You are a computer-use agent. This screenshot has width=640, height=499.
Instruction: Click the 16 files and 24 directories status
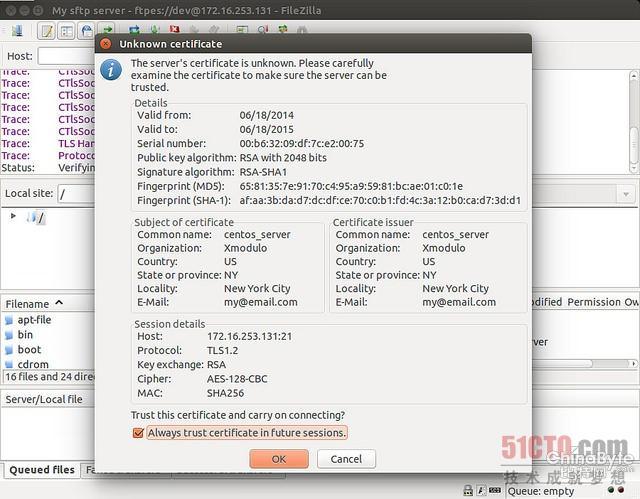coord(49,377)
